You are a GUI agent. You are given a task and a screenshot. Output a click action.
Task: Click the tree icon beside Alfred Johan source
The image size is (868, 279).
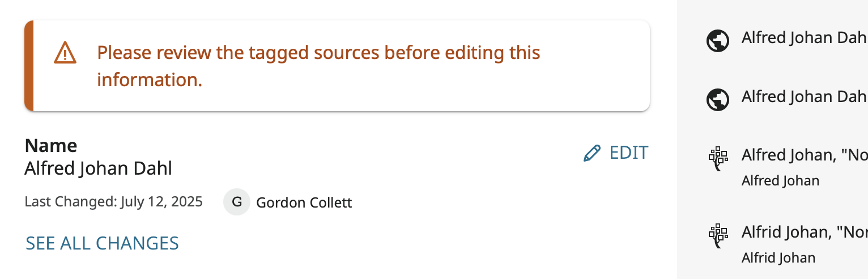coord(718,158)
